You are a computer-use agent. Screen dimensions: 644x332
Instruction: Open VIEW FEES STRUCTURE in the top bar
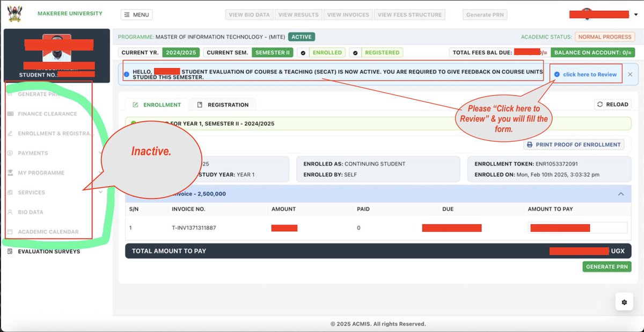click(409, 15)
